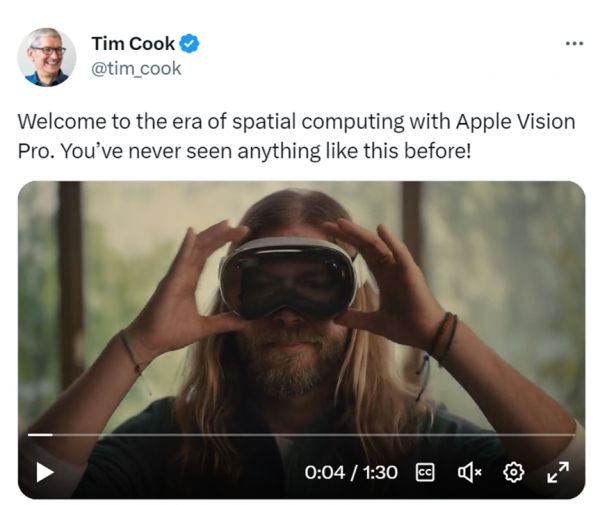600x505 pixels.
Task: Seek to the middle of the video progress bar
Action: point(300,435)
